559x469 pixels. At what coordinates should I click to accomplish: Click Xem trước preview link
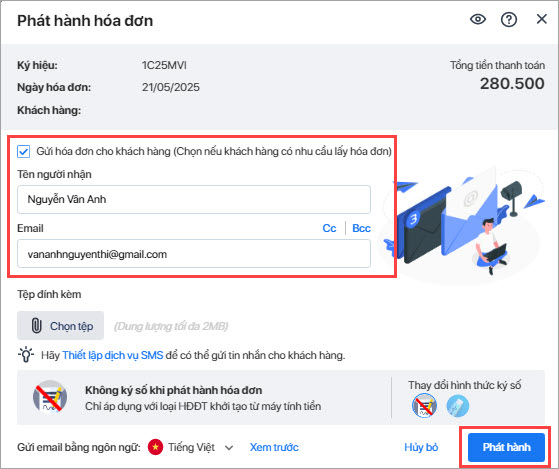click(274, 447)
